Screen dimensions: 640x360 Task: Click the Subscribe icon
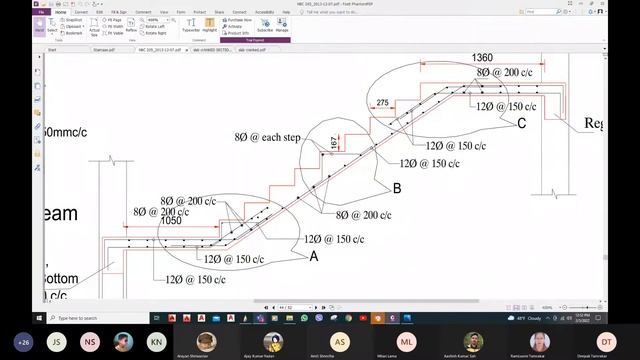coord(265,25)
